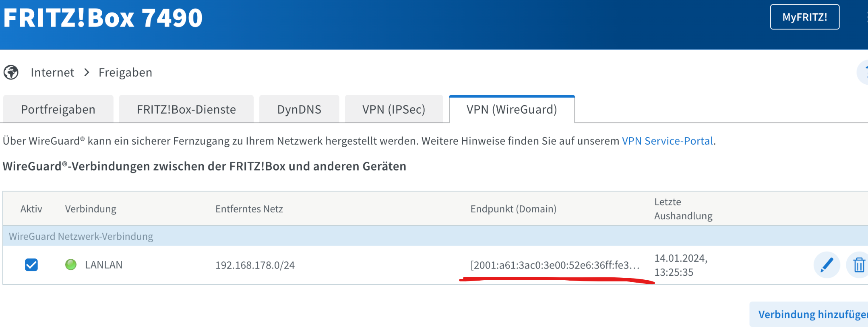Click the MyFRITZ! button
Screen dimensions: 868x333
pyautogui.click(x=805, y=17)
